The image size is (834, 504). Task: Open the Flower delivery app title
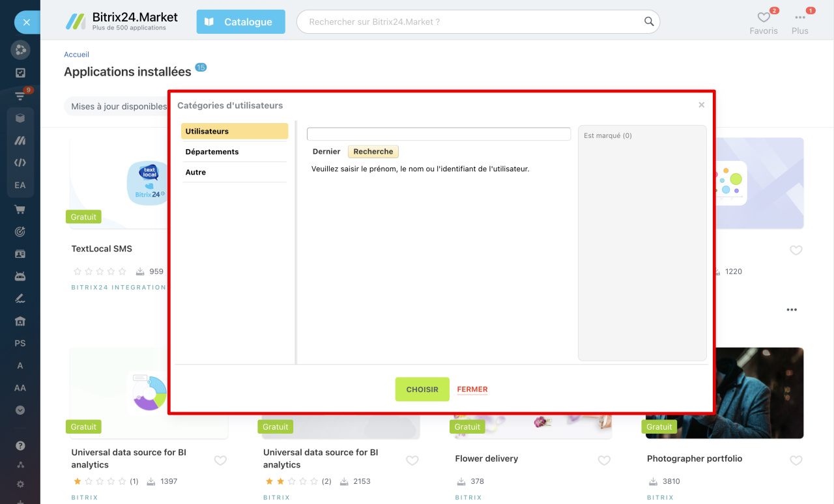(487, 458)
